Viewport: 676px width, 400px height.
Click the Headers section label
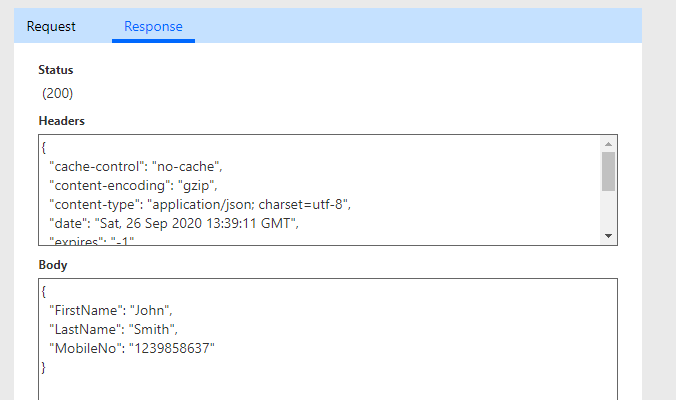[x=61, y=121]
